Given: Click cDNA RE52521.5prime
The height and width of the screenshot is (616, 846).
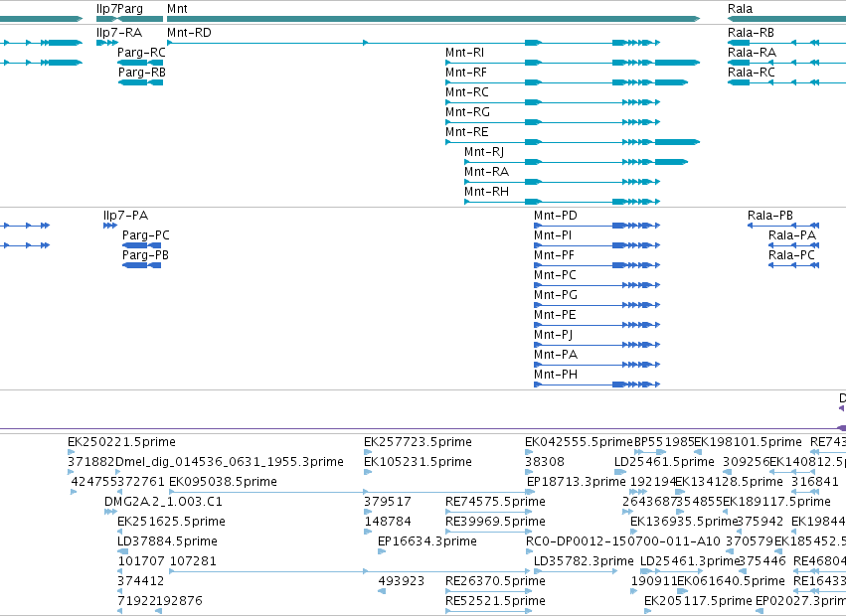Looking at the screenshot, I should coord(495,601).
